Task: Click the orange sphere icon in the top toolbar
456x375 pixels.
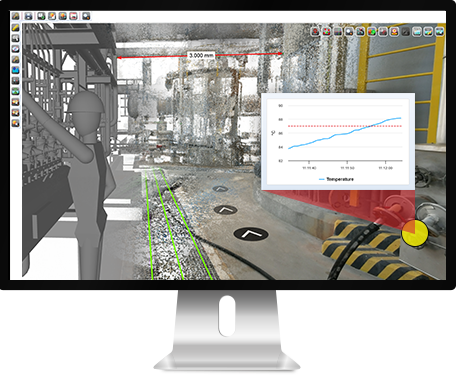Action: click(x=63, y=16)
